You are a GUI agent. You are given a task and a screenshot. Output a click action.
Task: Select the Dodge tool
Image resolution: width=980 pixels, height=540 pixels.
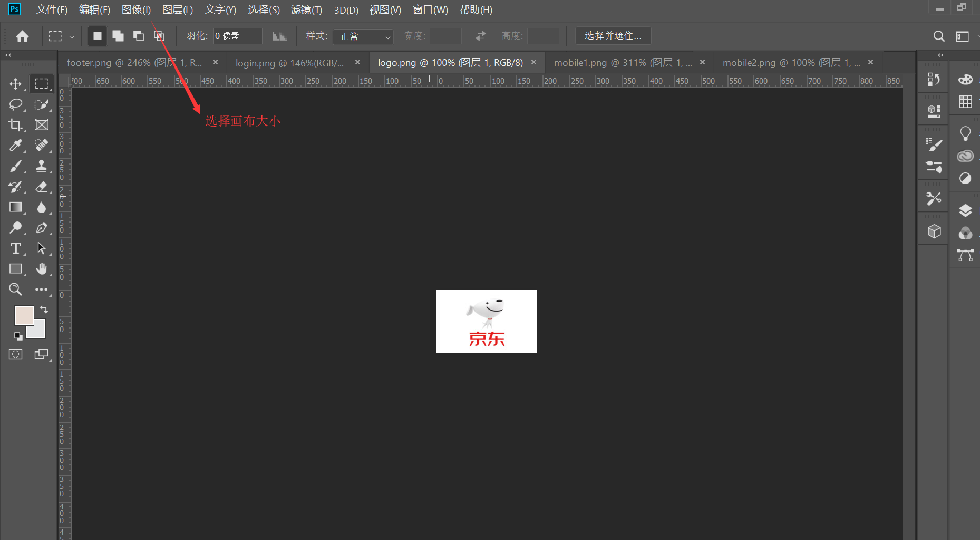point(16,228)
